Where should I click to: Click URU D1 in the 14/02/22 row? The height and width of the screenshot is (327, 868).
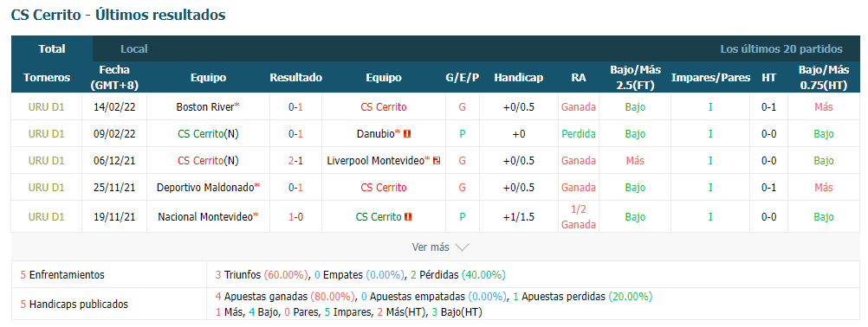point(47,107)
